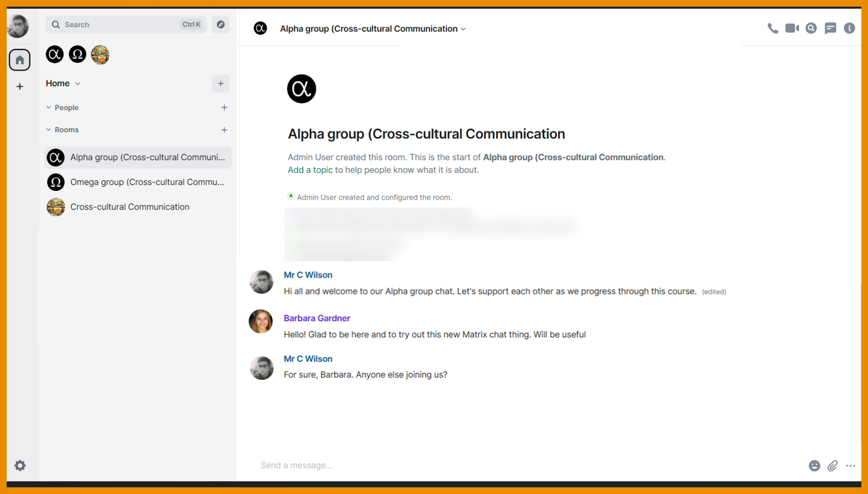Image resolution: width=868 pixels, height=494 pixels.
Task: Open Cross-cultural Communication room in list
Action: (130, 207)
